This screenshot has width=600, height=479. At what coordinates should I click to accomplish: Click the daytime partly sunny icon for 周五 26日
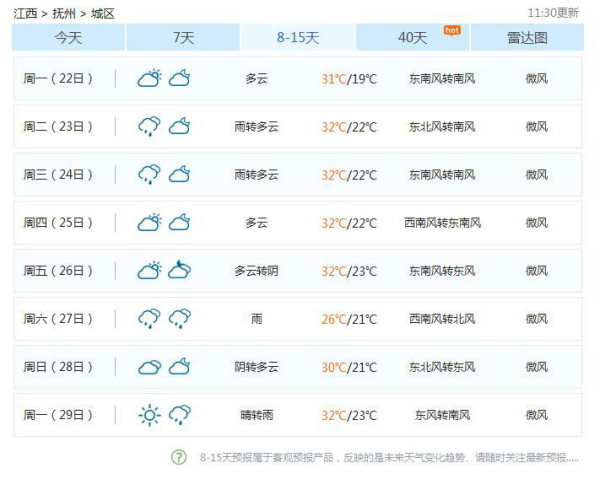pos(150,270)
